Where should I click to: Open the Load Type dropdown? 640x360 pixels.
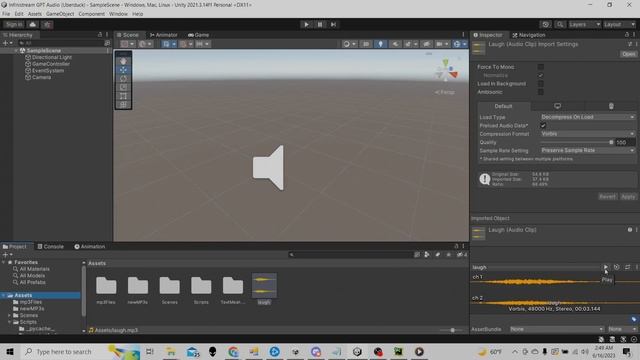click(x=587, y=117)
